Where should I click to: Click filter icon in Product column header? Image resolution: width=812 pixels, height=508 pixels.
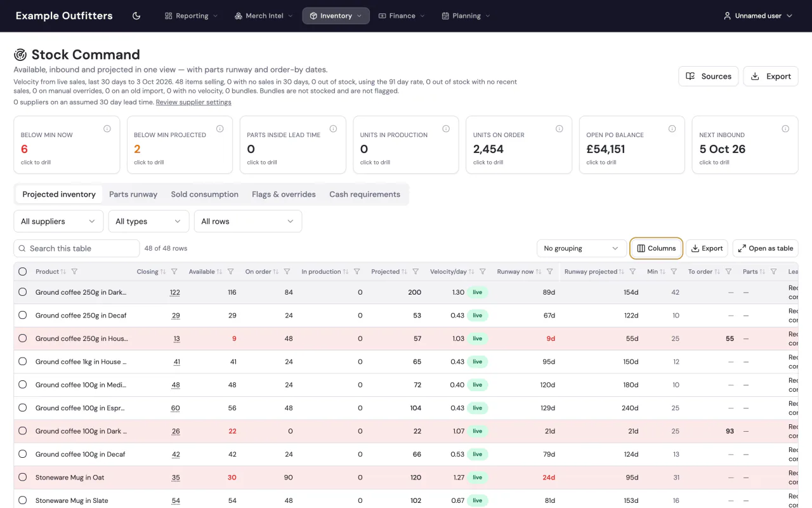tap(74, 272)
